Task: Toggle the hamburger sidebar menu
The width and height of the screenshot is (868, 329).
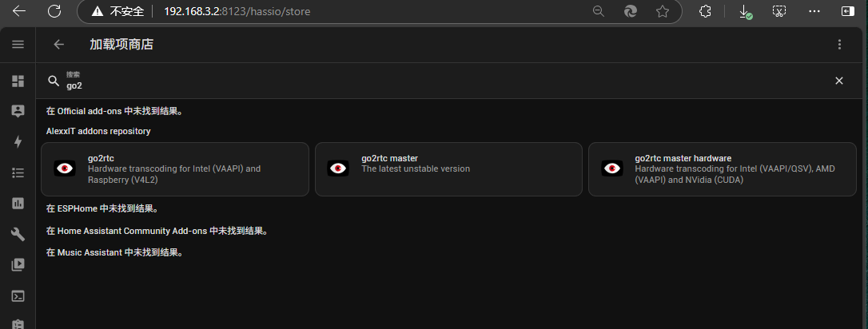Action: click(18, 45)
